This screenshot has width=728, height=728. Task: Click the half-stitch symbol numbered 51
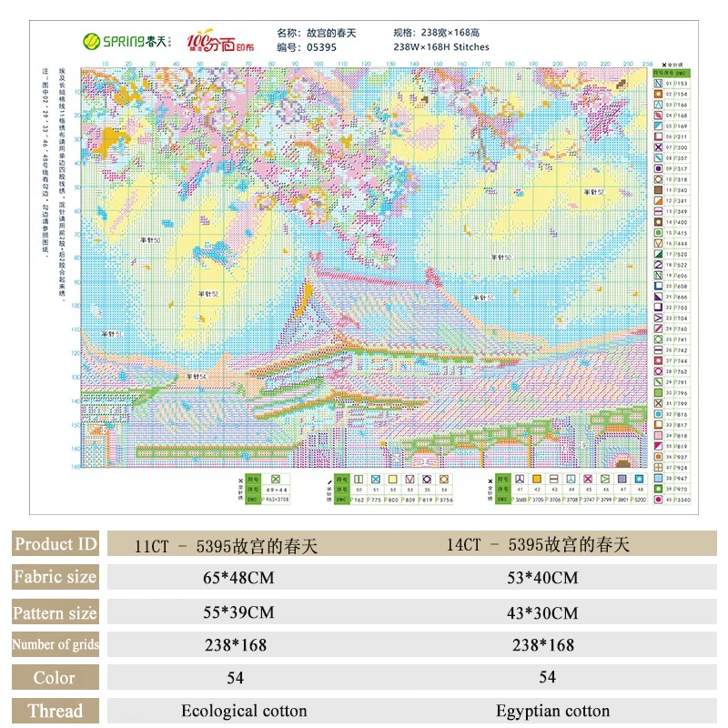coord(376,480)
